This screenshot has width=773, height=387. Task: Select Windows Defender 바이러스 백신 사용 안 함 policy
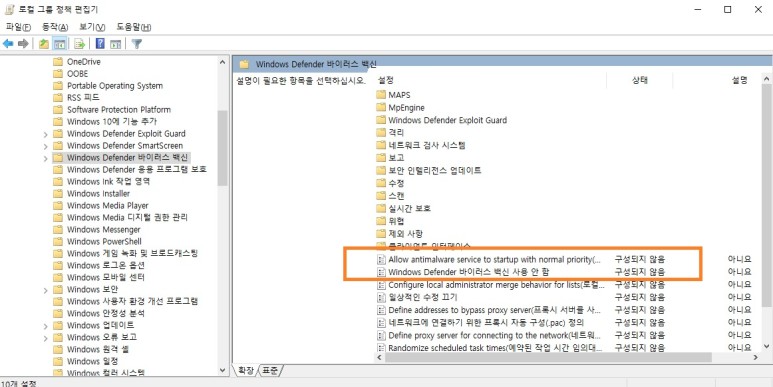[468, 272]
